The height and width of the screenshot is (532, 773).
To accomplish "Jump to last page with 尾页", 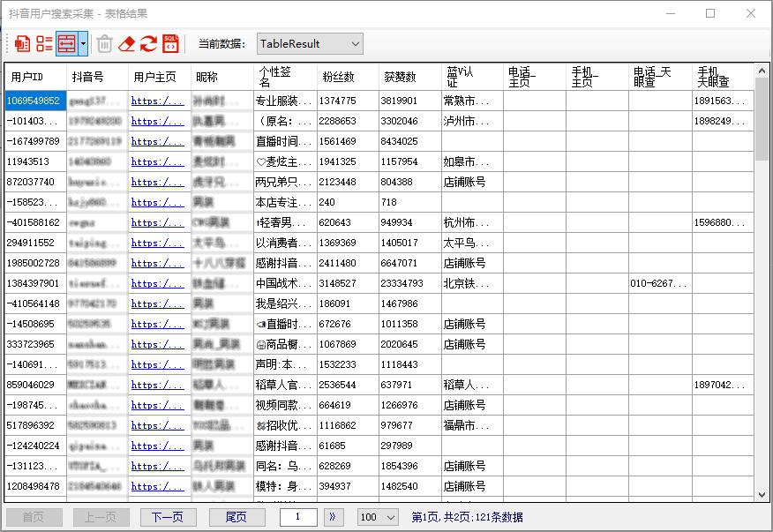I will pyautogui.click(x=236, y=517).
